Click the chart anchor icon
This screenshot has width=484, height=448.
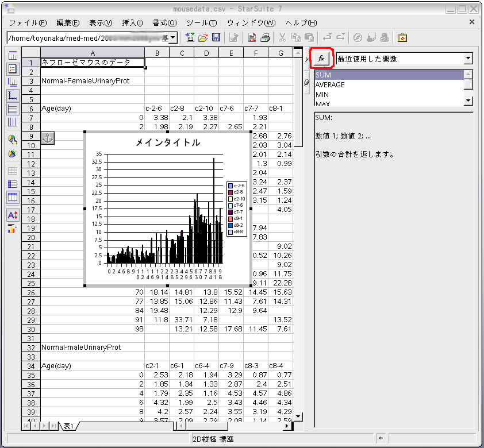click(x=48, y=138)
